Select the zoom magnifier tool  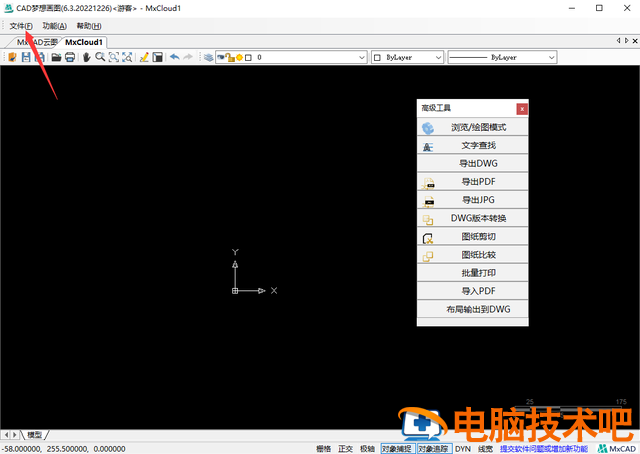[x=100, y=57]
